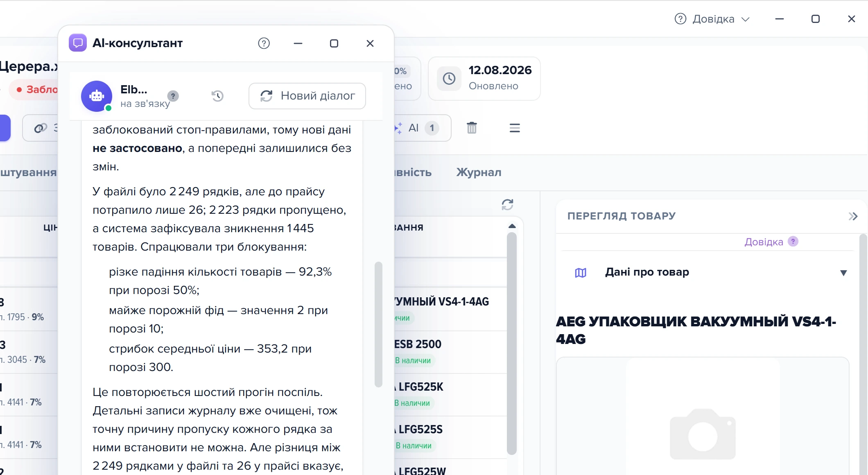The width and height of the screenshot is (868, 475).
Task: Expand Довідка dropdown in title bar
Action: (712, 19)
